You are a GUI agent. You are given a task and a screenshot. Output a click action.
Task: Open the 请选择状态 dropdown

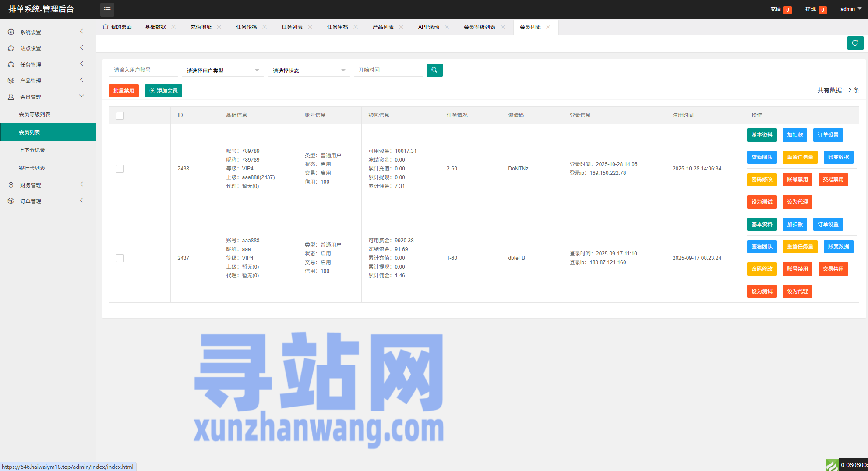(309, 71)
